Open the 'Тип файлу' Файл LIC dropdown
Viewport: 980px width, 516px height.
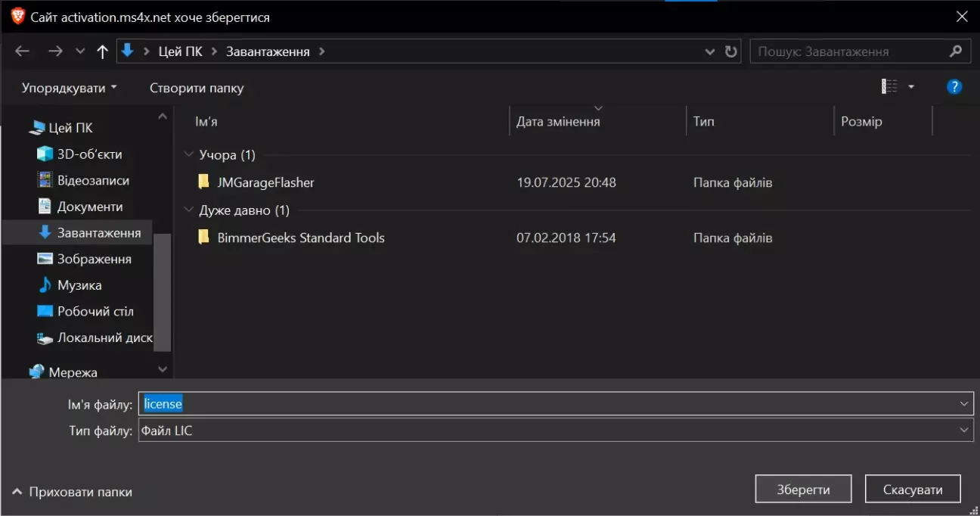click(x=556, y=431)
